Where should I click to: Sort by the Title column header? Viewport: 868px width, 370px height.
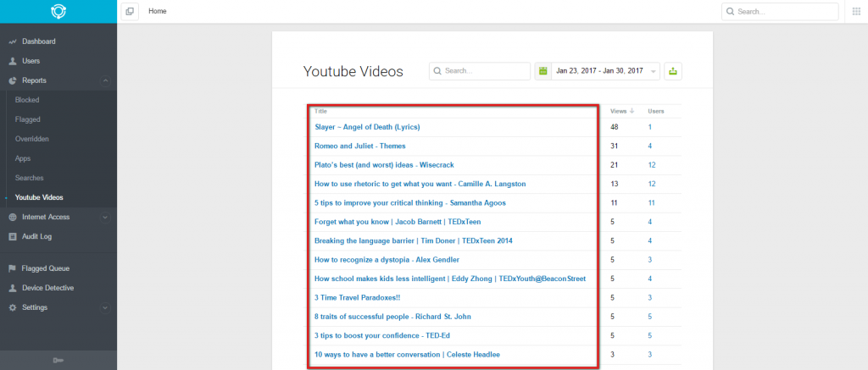pyautogui.click(x=320, y=111)
